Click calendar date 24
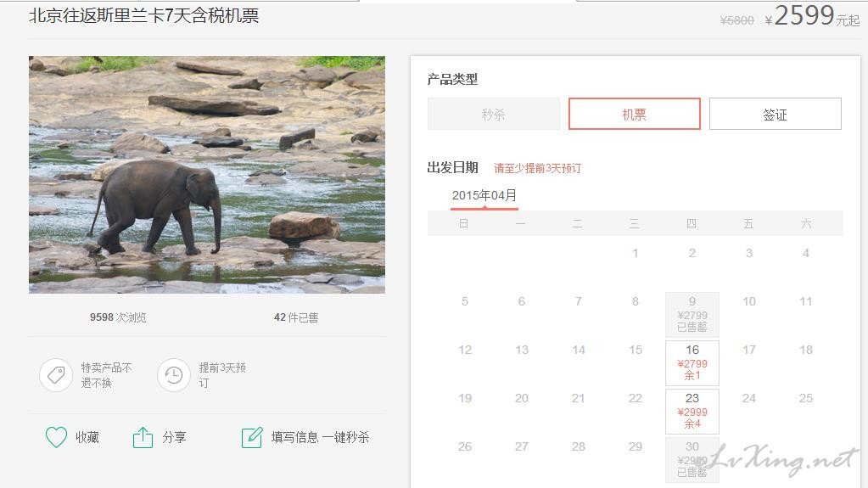 (749, 398)
